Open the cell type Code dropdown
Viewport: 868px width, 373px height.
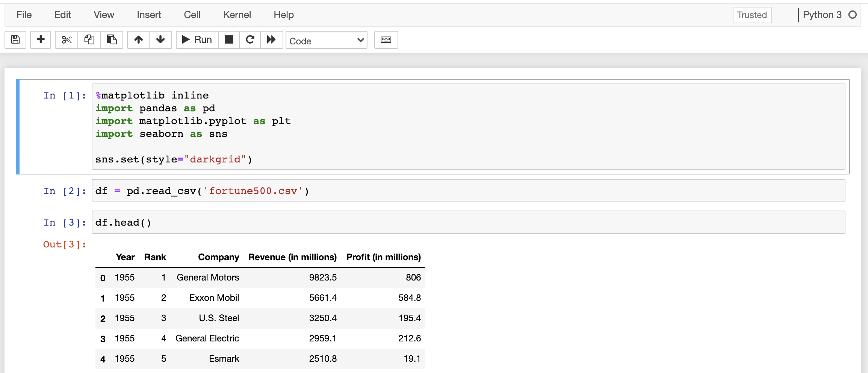[x=326, y=40]
